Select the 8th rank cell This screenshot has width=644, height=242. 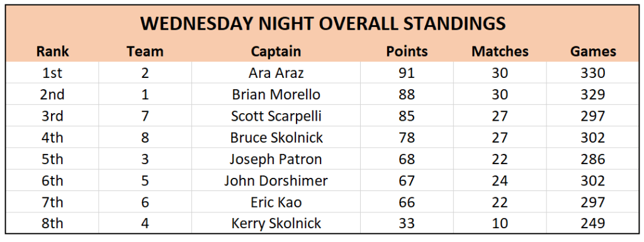coord(53,223)
